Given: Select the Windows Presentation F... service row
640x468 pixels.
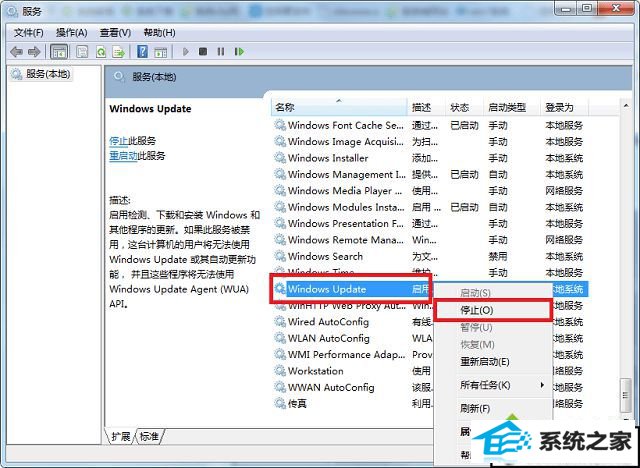Looking at the screenshot, I should pyautogui.click(x=430, y=224).
